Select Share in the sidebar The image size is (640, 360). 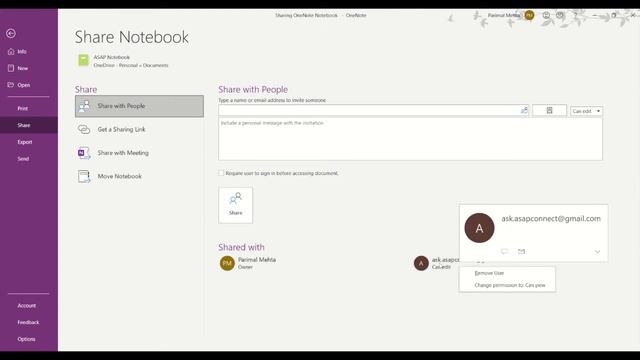pos(24,125)
